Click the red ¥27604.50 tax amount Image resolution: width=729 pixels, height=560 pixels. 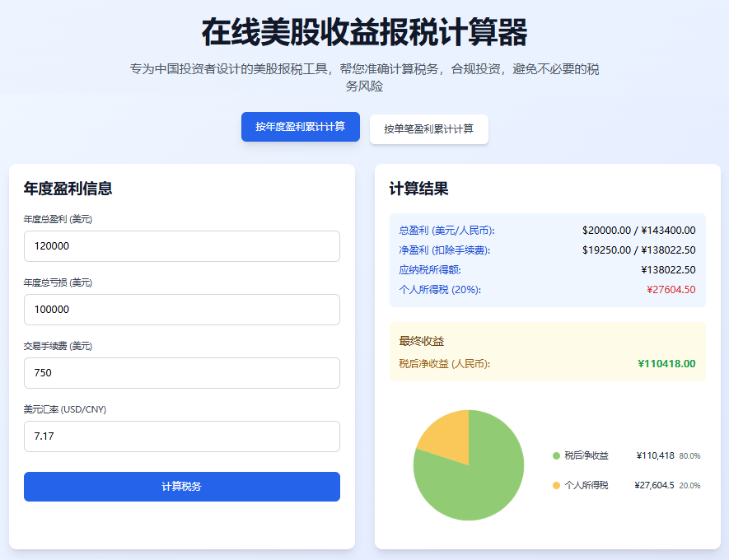click(x=671, y=289)
